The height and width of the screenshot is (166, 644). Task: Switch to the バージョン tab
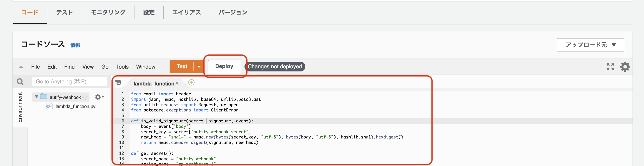(x=233, y=12)
